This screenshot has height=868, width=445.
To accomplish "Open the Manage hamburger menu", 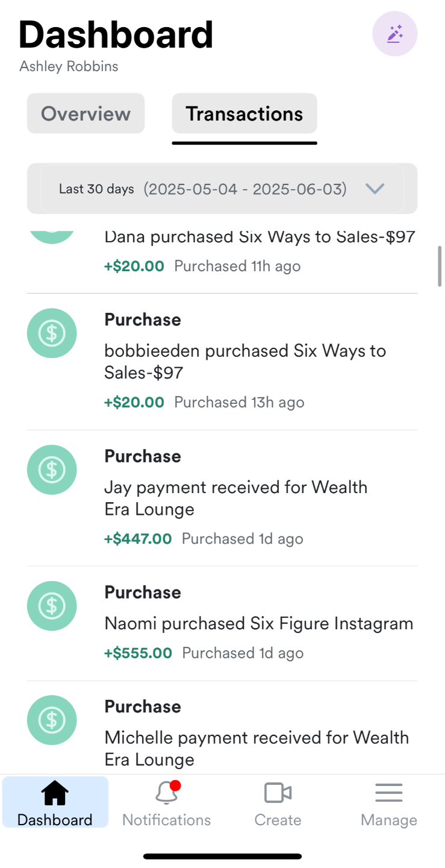I will (388, 794).
